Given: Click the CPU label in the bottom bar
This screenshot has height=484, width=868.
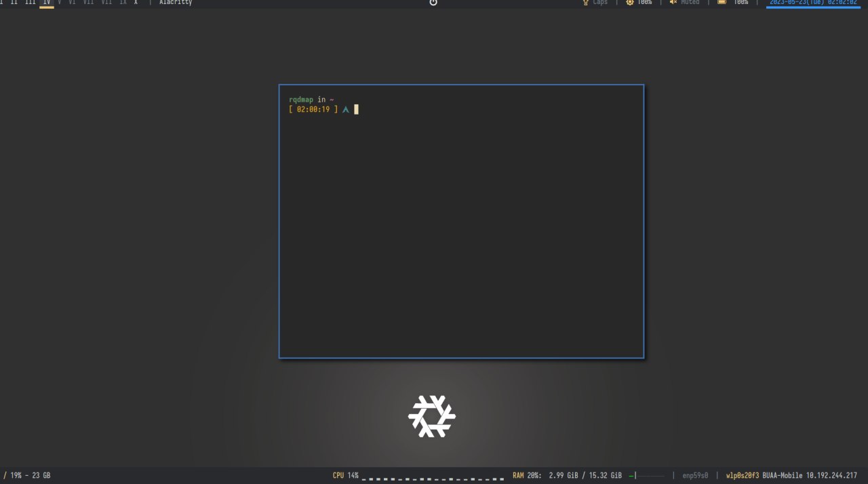Looking at the screenshot, I should (338, 476).
